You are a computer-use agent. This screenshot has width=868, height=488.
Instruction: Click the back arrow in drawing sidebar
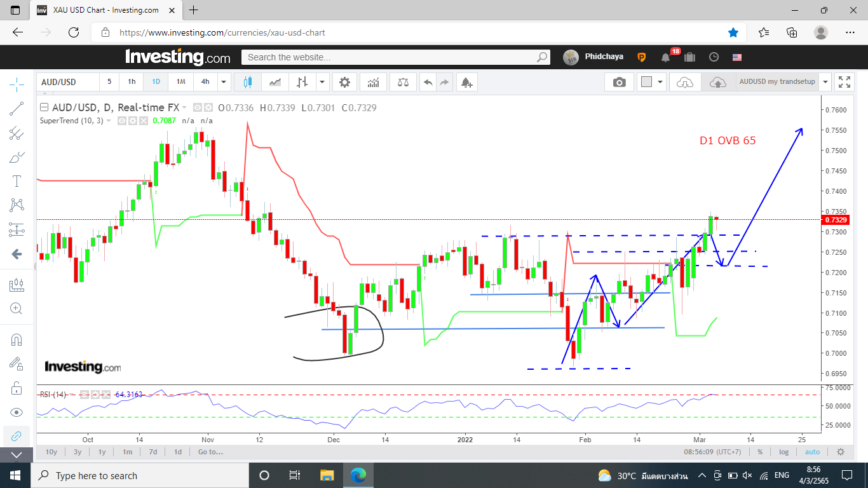[x=17, y=254]
